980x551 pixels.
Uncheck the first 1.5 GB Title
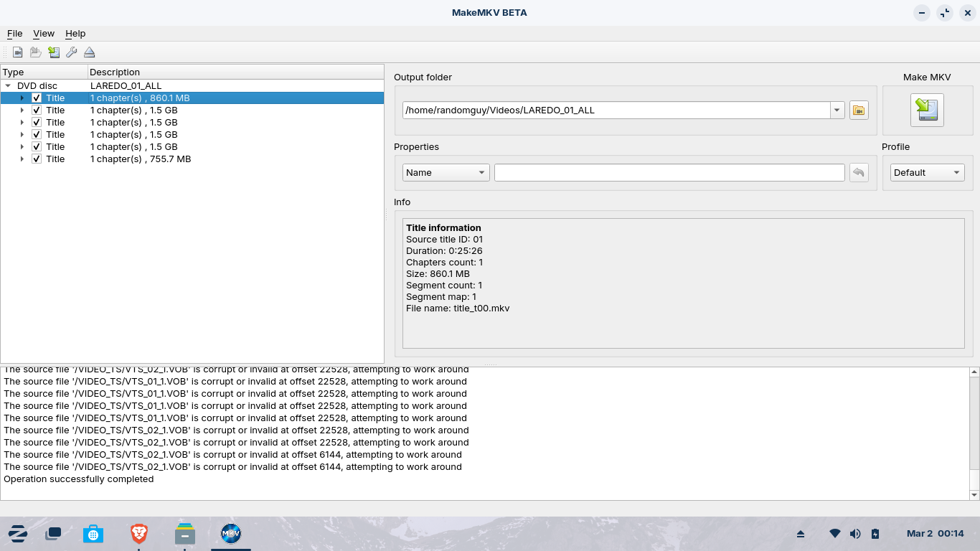36,110
